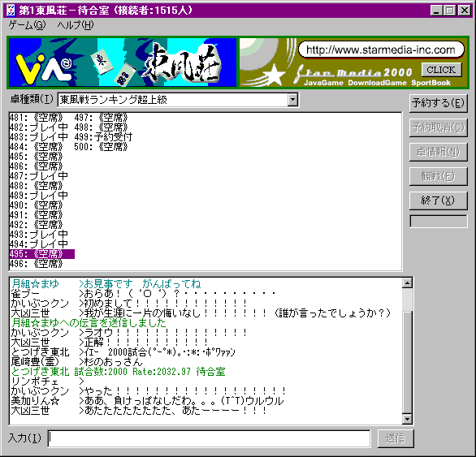
Task: Click the chat scrollbar up arrow
Action: [407, 282]
